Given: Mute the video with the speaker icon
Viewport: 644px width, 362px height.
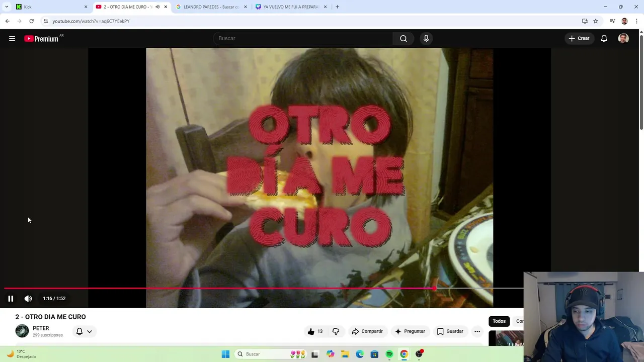Looking at the screenshot, I should [x=28, y=298].
